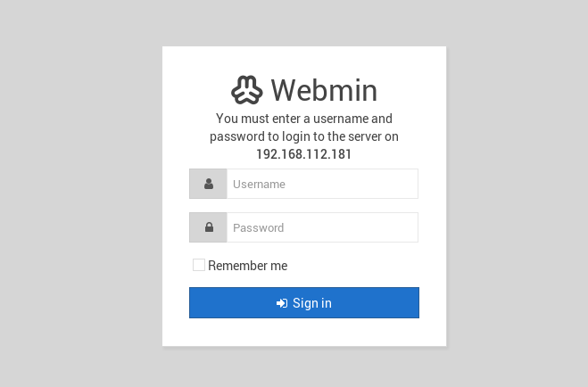
Task: Click the "You must enter a username and" line
Action: coord(304,119)
